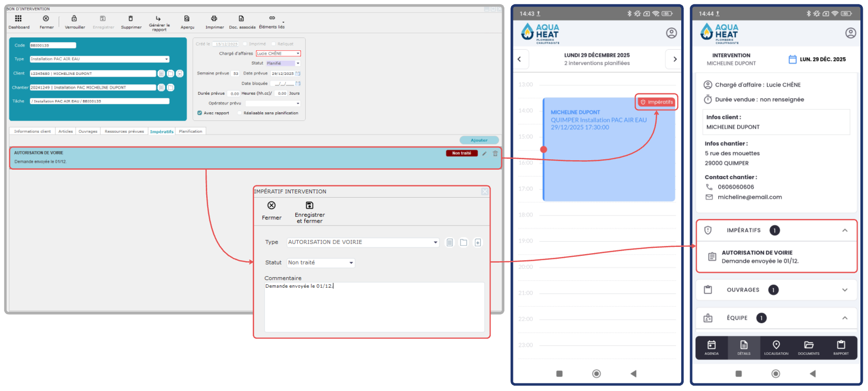Edit the Autorisation de voirie row with pencil
This screenshot has width=868, height=391.
point(484,154)
